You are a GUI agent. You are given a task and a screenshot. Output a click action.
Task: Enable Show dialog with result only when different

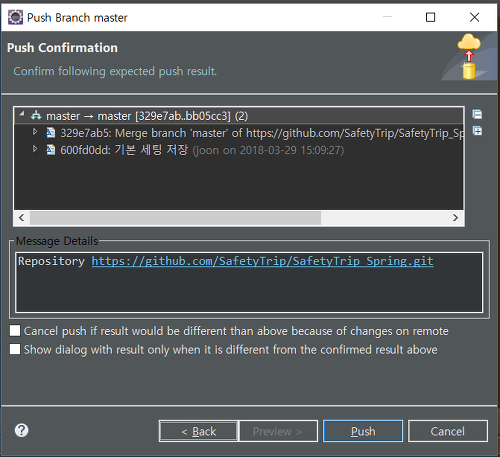(15, 349)
